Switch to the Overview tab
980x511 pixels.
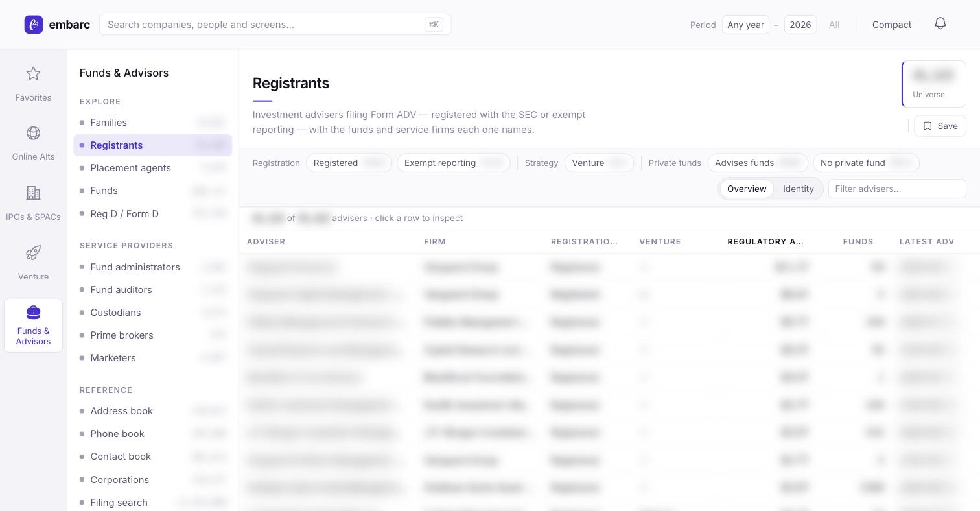pos(747,189)
